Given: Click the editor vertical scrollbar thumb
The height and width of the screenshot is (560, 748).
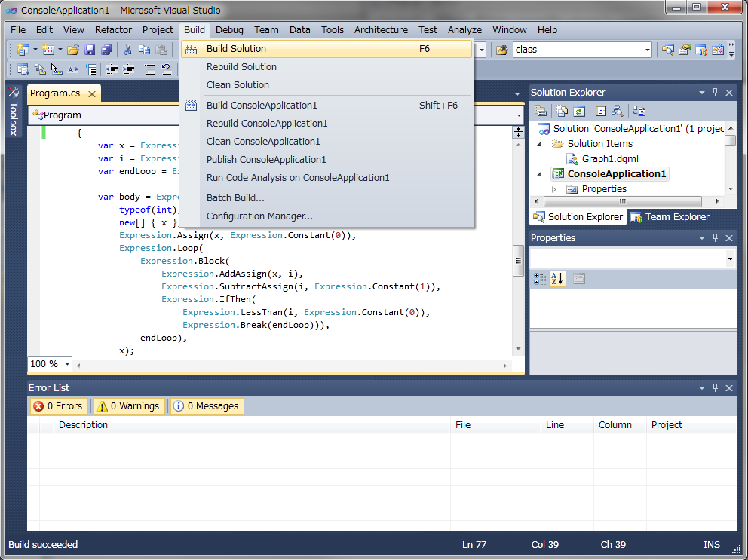Looking at the screenshot, I should coord(518,261).
